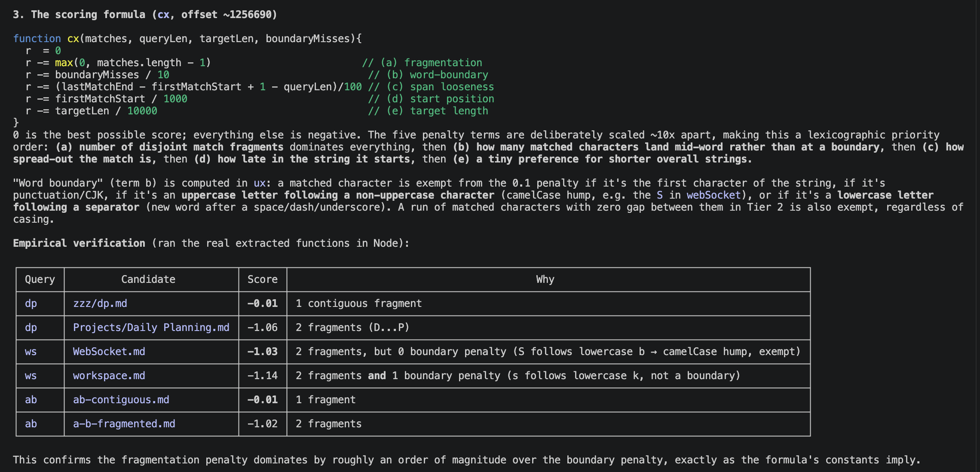Click the '// (c) span looseness' comment

pos(431,87)
